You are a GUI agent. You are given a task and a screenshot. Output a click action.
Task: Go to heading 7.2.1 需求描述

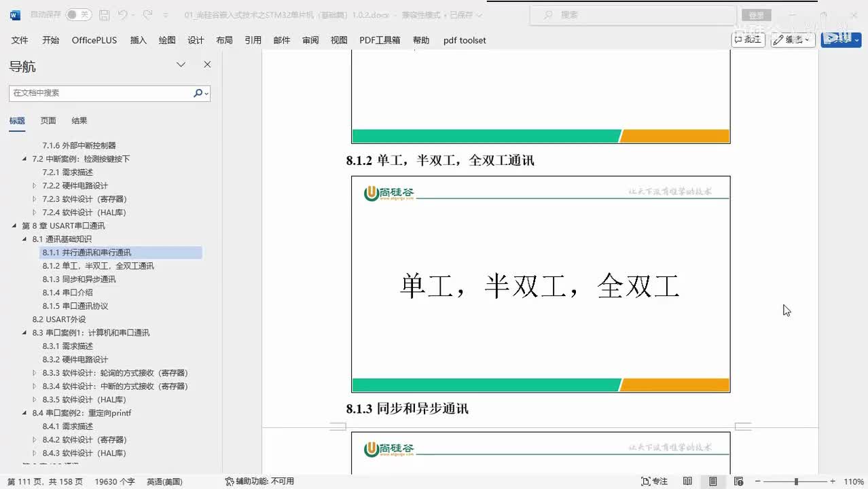point(67,172)
